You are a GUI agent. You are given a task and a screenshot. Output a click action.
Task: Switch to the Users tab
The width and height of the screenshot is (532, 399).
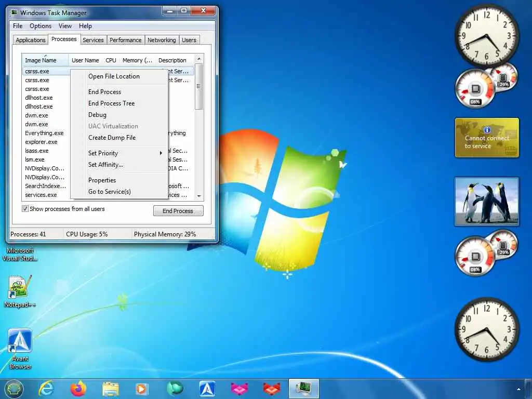189,40
